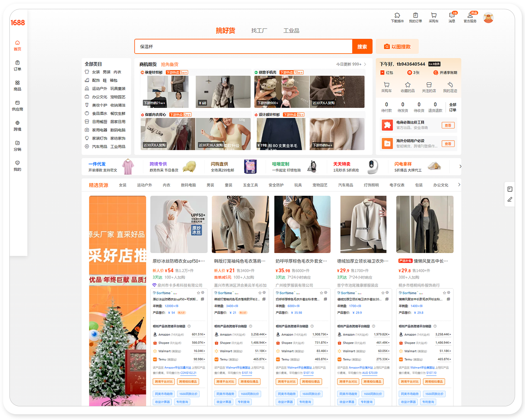Click the 下载插件 plugin icon
Screen dimensions: 525x420
pyautogui.click(x=397, y=16)
